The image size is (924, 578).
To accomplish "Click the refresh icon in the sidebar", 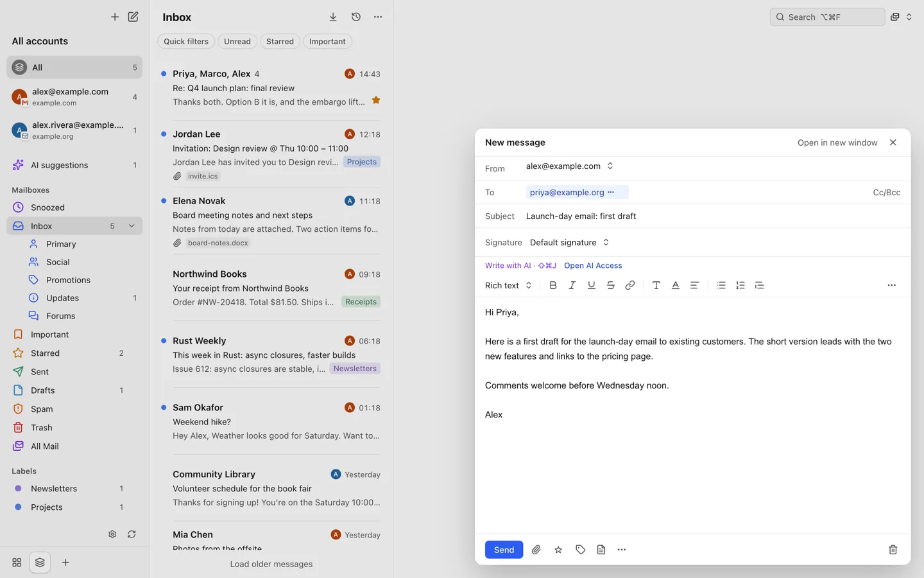I will tap(132, 534).
